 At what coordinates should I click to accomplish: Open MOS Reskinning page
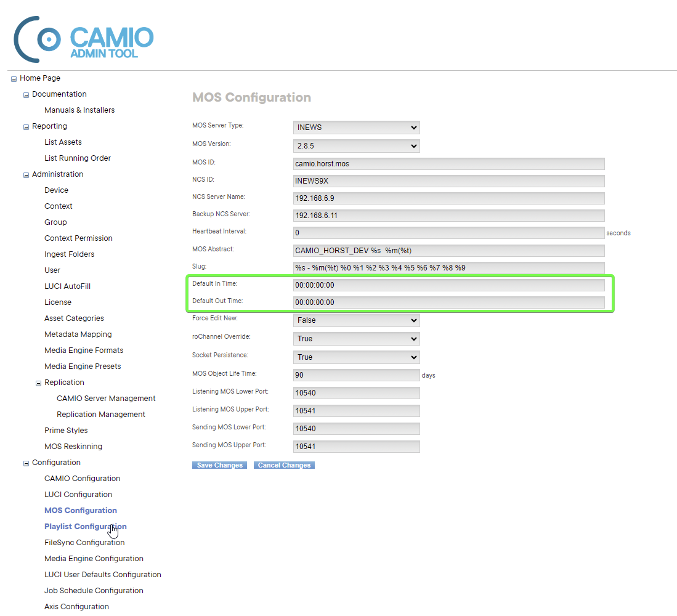click(x=73, y=447)
